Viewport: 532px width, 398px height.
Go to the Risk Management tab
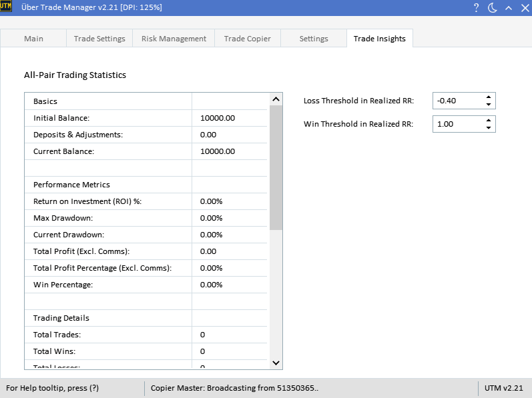[x=174, y=39]
